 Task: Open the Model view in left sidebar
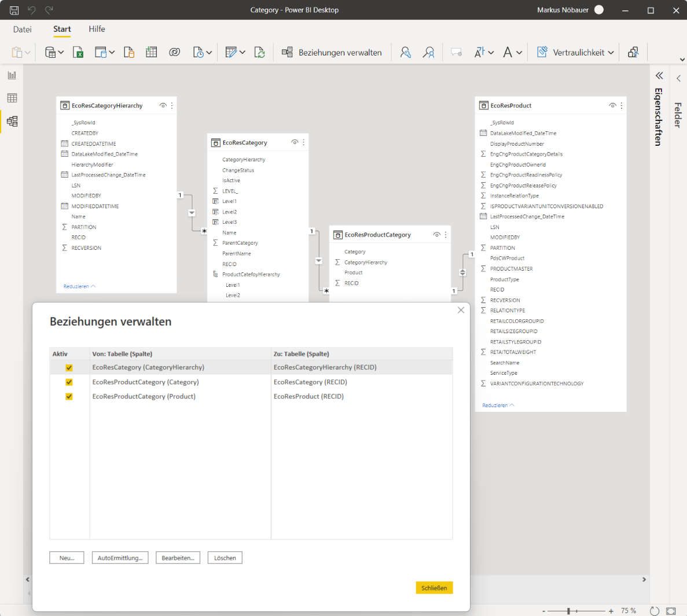tap(12, 121)
